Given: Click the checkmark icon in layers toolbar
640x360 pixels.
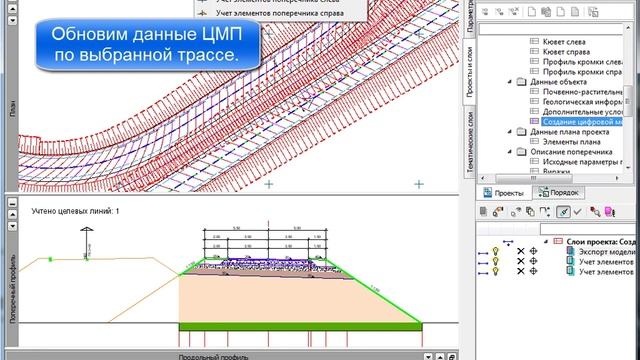Looking at the screenshot, I should 577,211.
